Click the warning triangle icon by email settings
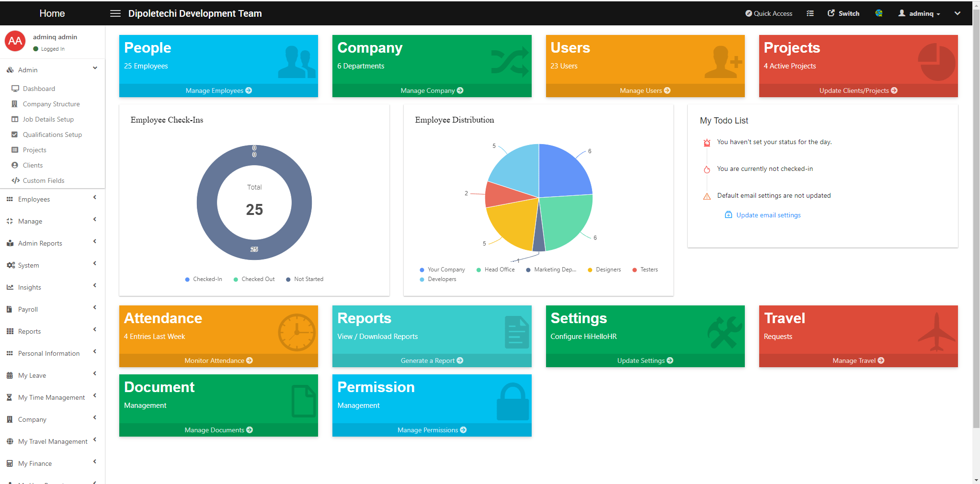The width and height of the screenshot is (980, 484). coord(707,196)
